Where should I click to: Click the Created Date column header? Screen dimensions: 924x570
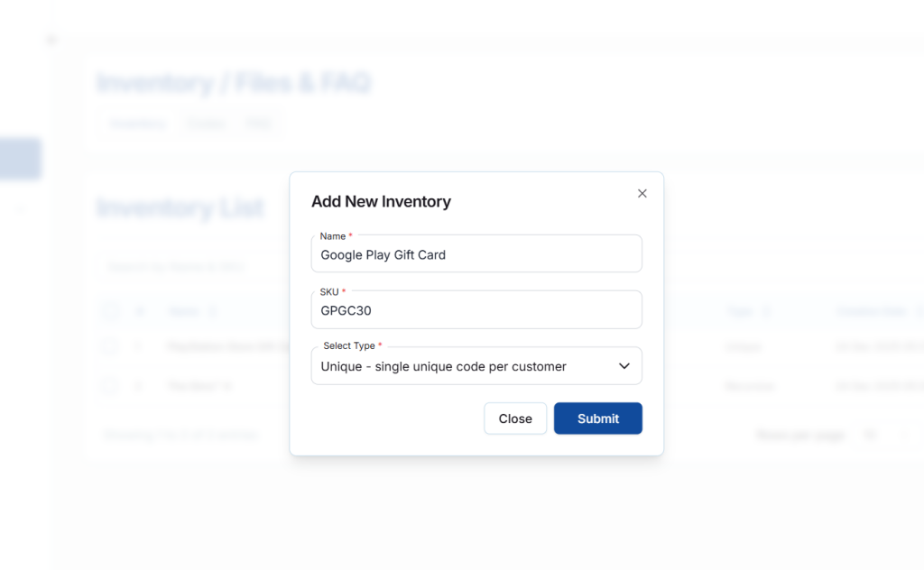869,312
